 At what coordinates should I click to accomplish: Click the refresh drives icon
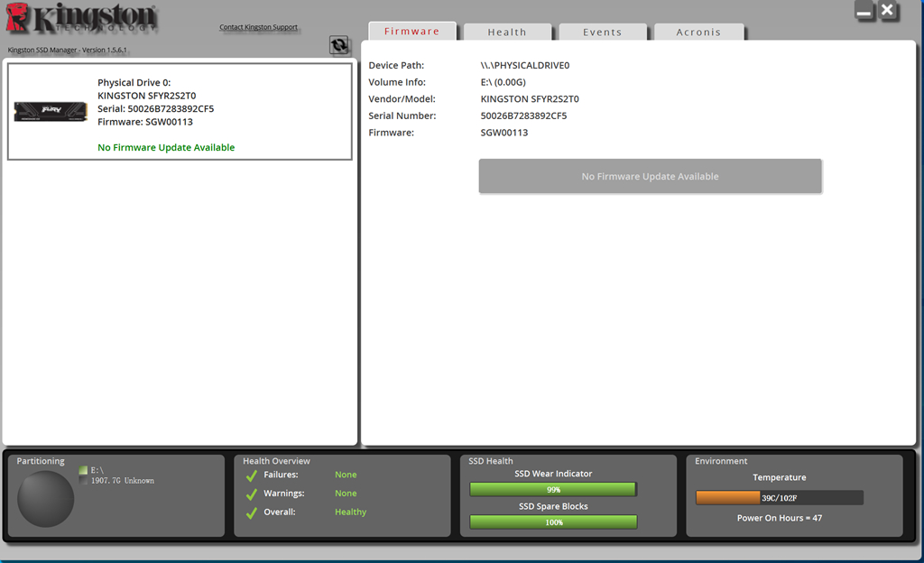[339, 45]
